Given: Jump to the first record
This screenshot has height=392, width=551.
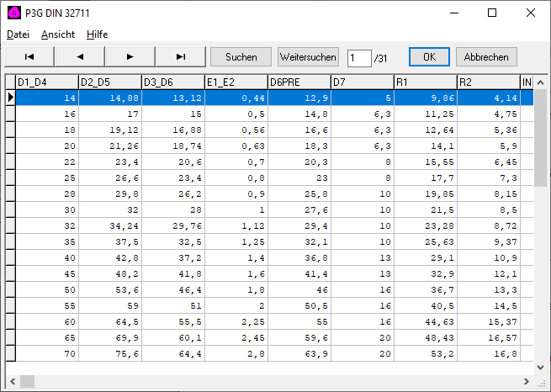Looking at the screenshot, I should 29,57.
